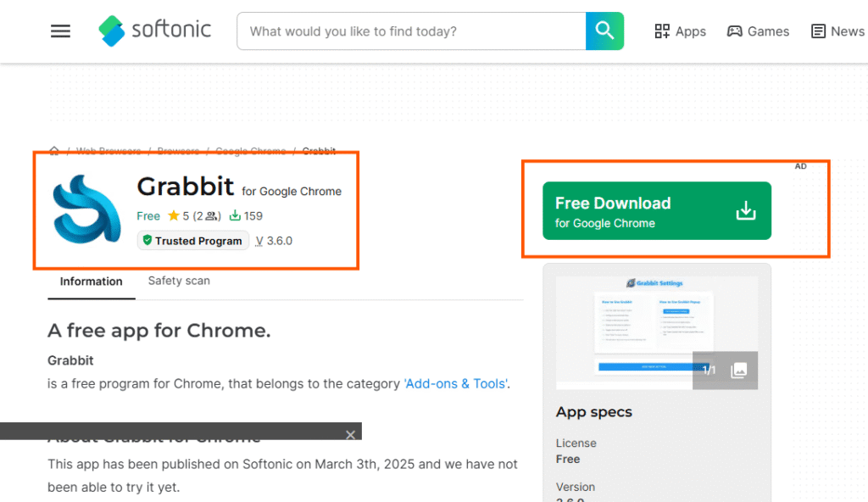Open the 'Add-ons & Tools' category link
868x502 pixels.
click(x=456, y=383)
